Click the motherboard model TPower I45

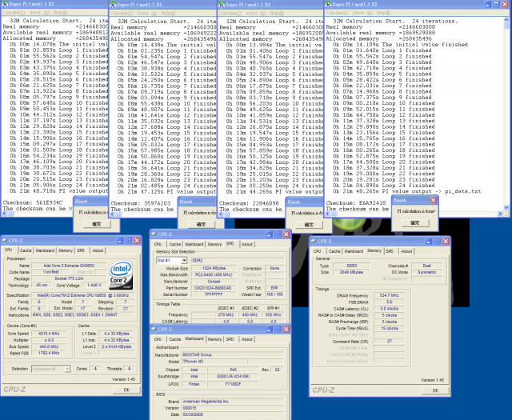(x=214, y=362)
